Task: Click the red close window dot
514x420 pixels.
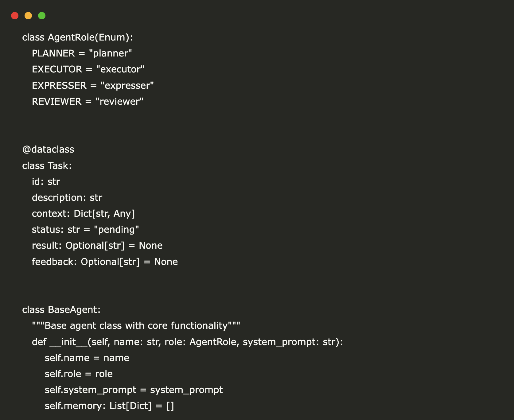Action: point(15,16)
